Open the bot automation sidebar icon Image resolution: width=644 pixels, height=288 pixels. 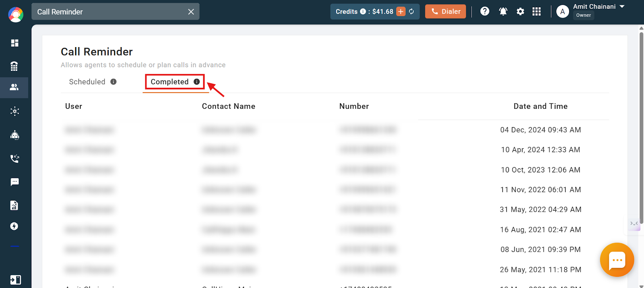(x=14, y=135)
